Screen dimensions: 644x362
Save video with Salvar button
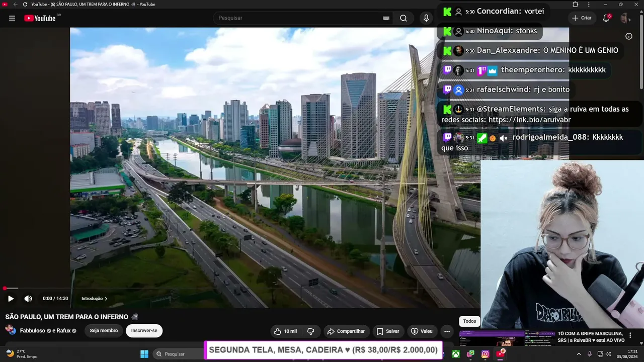(388, 331)
